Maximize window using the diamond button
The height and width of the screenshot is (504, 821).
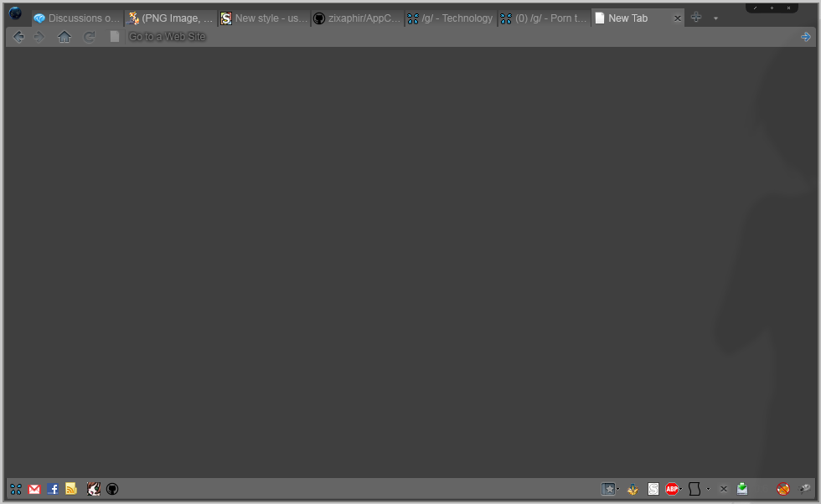click(772, 8)
